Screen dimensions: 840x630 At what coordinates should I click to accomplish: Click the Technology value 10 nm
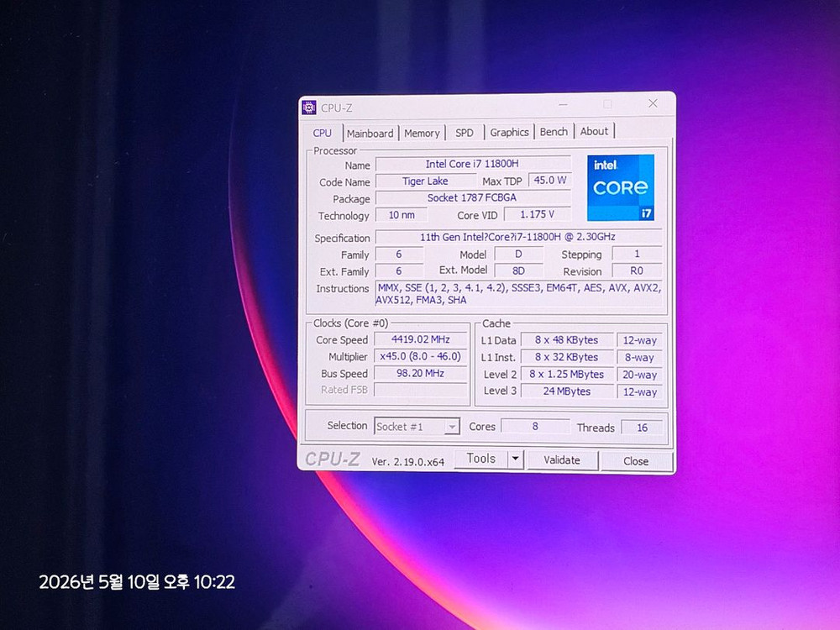[402, 215]
